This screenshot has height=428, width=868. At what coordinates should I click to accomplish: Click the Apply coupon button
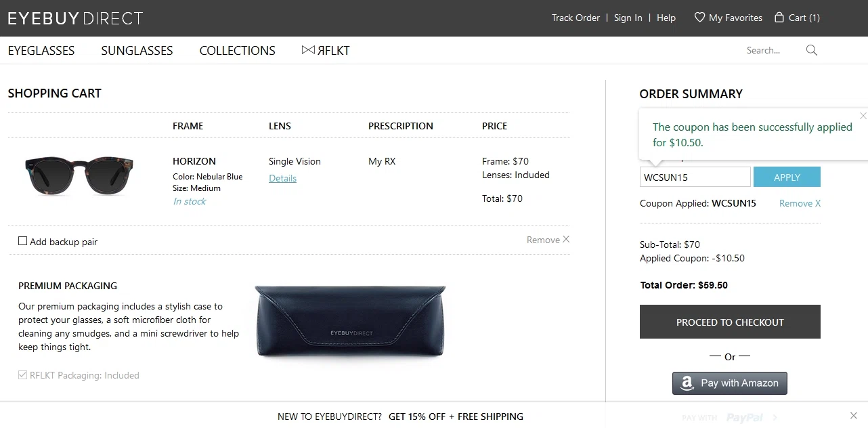click(x=787, y=177)
